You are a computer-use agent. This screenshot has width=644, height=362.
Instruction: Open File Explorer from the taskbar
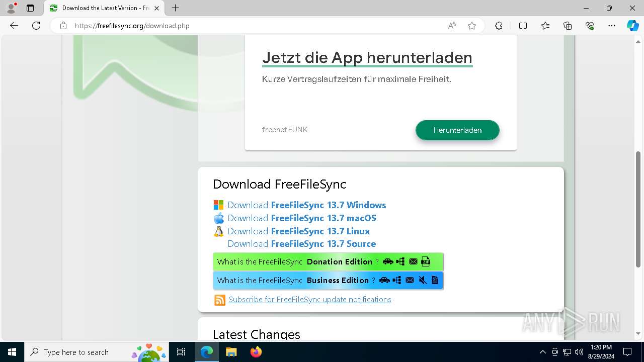[x=231, y=352]
